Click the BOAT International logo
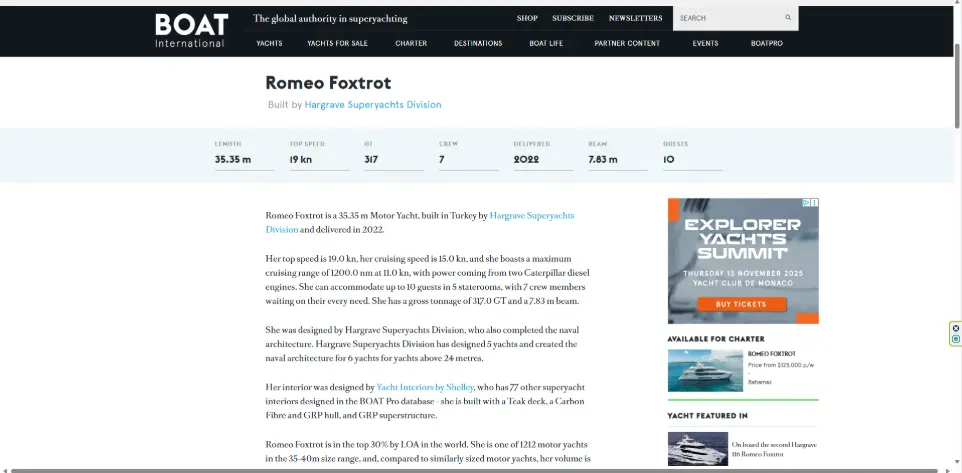 point(191,30)
